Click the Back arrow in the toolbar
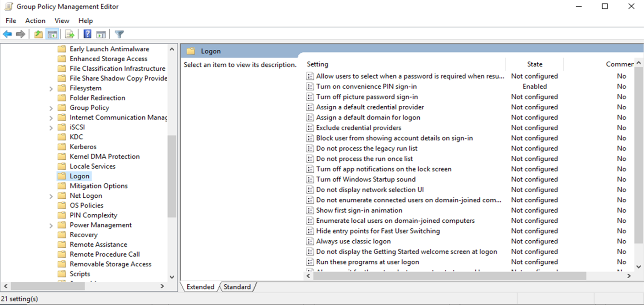 pos(7,34)
